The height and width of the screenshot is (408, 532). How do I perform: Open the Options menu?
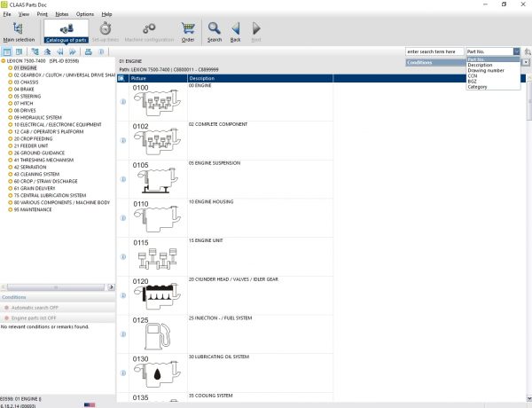[84, 14]
